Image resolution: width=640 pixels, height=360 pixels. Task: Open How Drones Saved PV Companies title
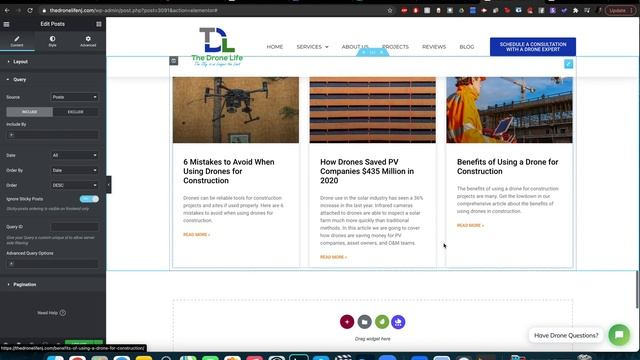pyautogui.click(x=367, y=171)
